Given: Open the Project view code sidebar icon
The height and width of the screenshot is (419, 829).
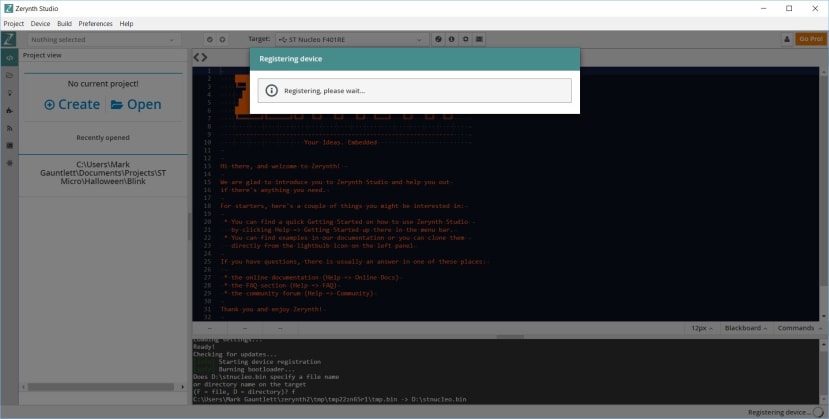Looking at the screenshot, I should pyautogui.click(x=9, y=57).
